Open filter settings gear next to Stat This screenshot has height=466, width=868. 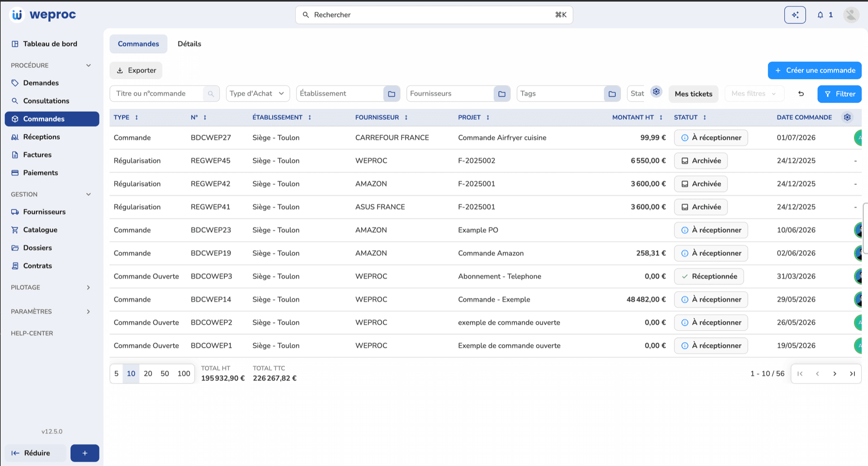[656, 92]
